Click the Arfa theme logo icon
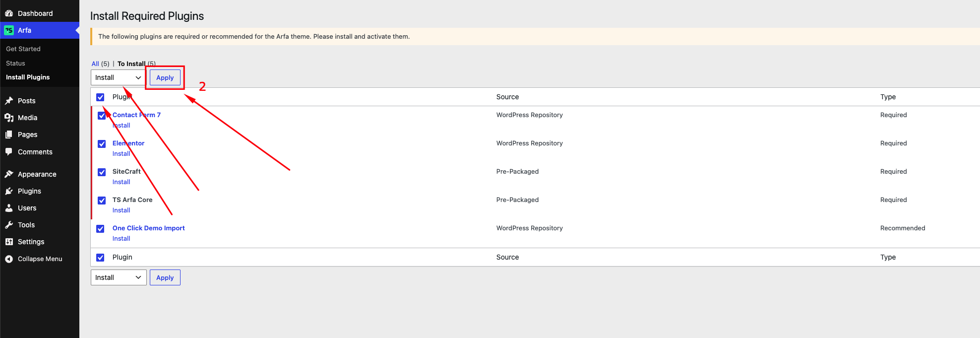980x338 pixels. [x=9, y=30]
